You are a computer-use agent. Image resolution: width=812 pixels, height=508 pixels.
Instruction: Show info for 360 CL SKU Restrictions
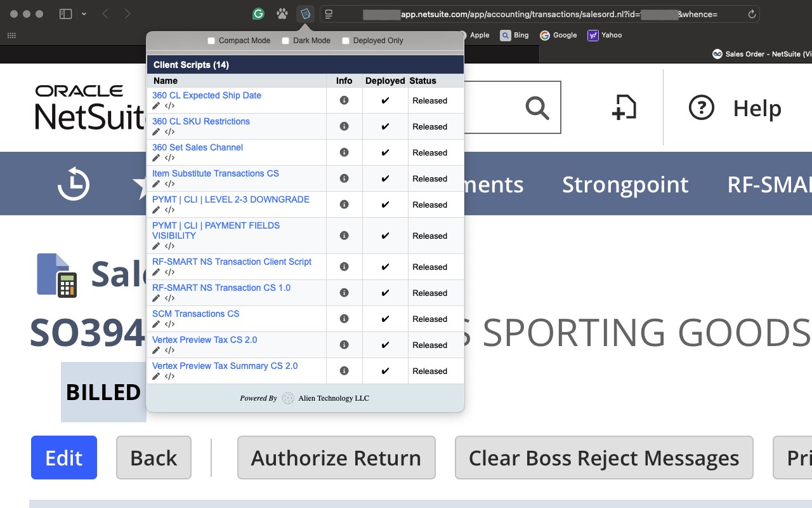click(344, 126)
